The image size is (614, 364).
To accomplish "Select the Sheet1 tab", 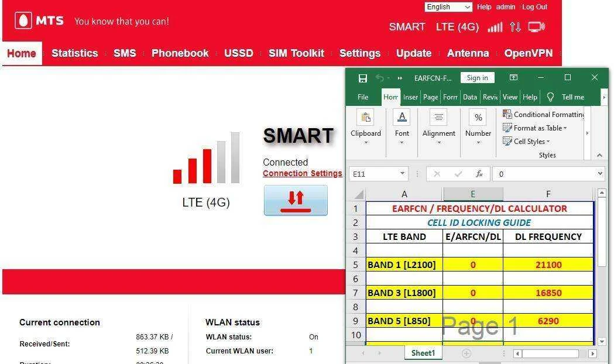I will tap(423, 353).
